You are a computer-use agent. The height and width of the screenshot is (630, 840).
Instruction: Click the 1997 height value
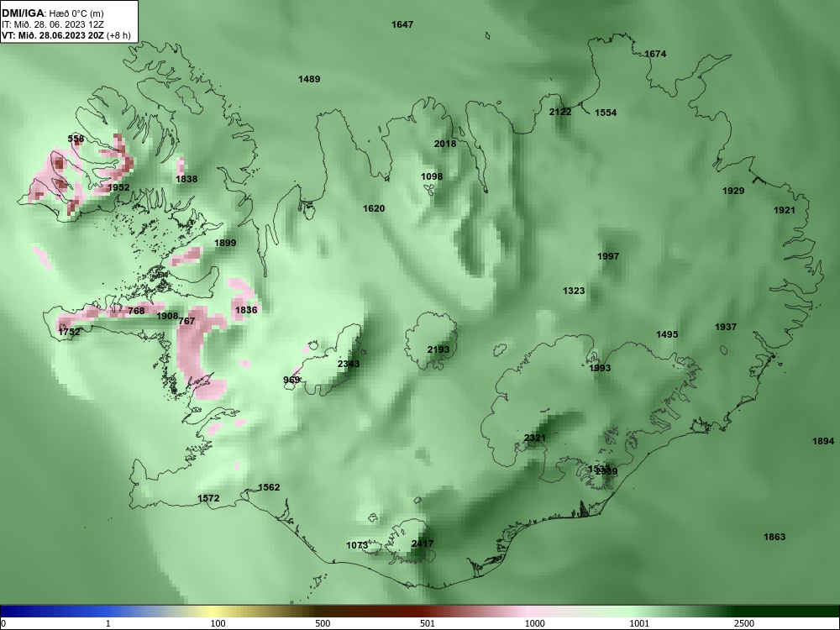pyautogui.click(x=608, y=256)
